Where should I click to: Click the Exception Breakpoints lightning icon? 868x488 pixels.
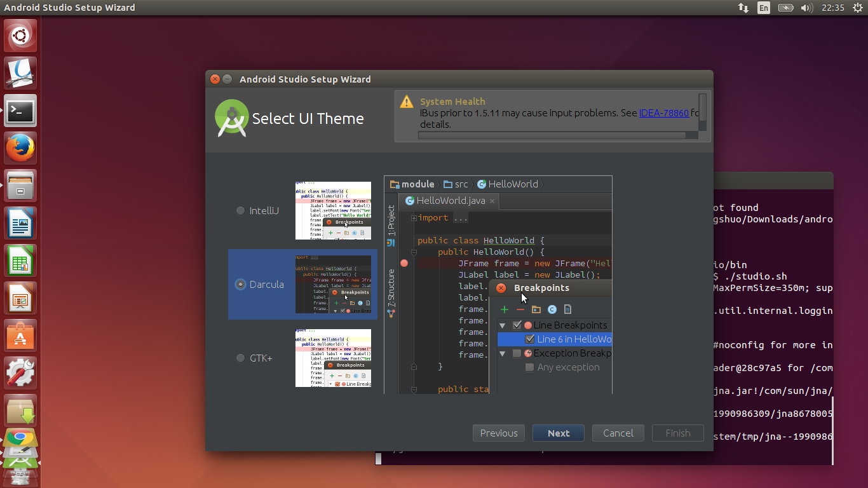527,353
